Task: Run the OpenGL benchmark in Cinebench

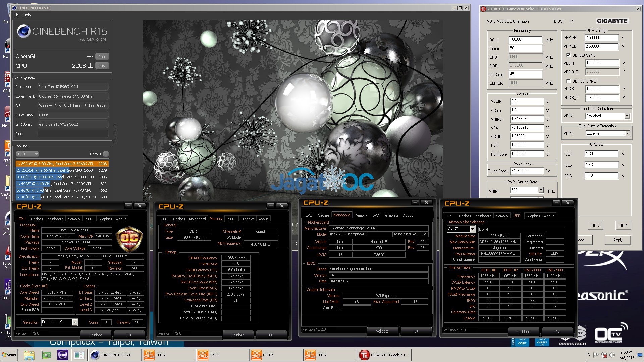Action: pyautogui.click(x=102, y=57)
